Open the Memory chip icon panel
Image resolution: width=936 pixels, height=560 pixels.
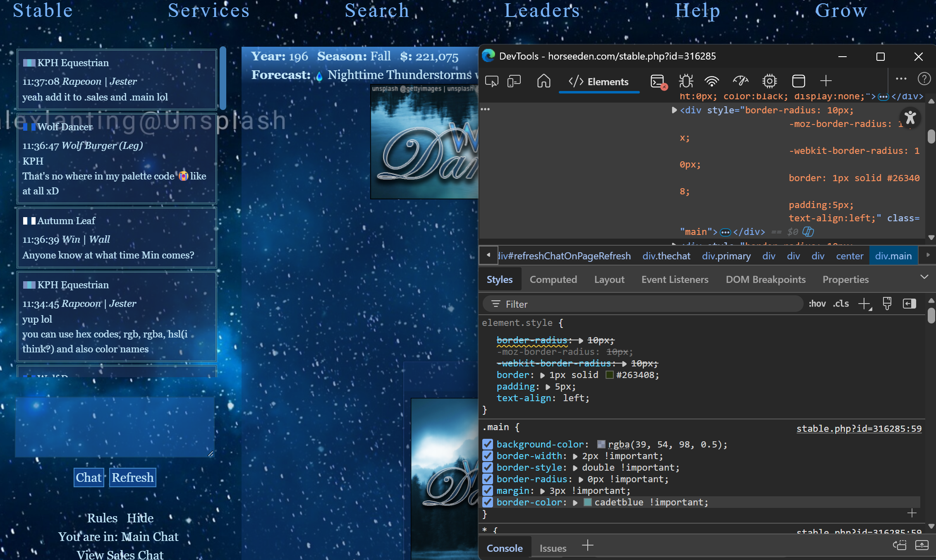pos(769,81)
